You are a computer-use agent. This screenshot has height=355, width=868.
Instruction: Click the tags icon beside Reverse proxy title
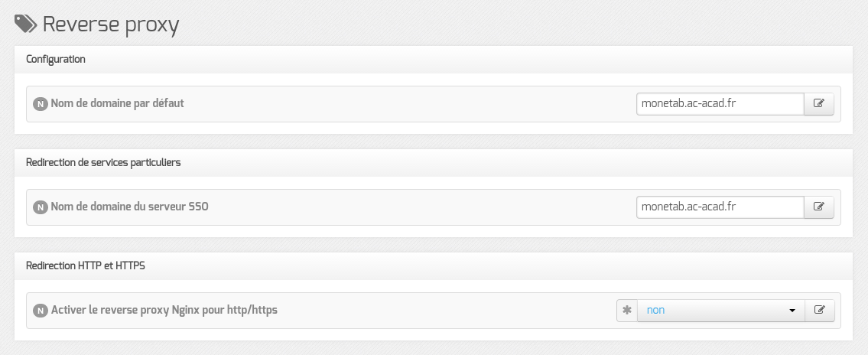pos(25,24)
